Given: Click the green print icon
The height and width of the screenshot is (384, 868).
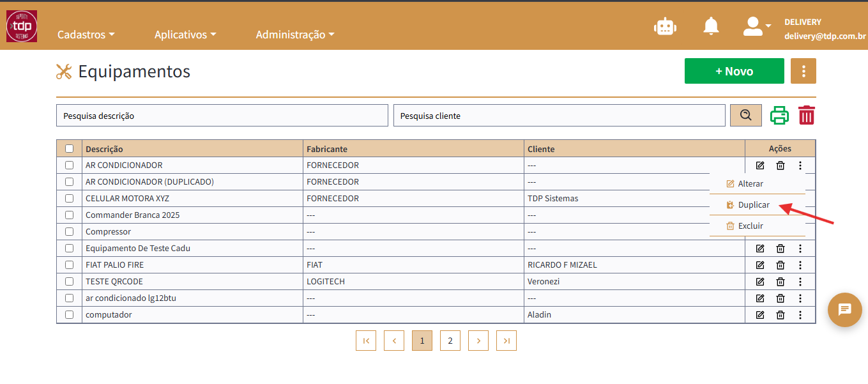Looking at the screenshot, I should (x=779, y=115).
